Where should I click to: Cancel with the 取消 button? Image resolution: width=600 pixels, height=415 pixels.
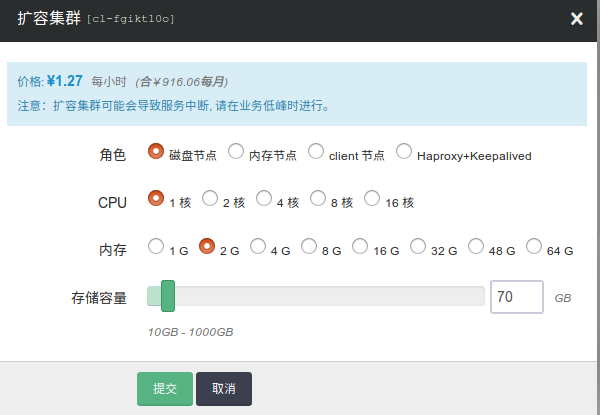pos(224,389)
